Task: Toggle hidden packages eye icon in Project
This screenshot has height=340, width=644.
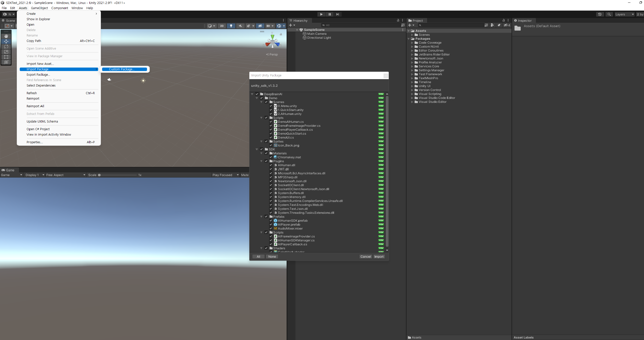Action: pyautogui.click(x=507, y=25)
